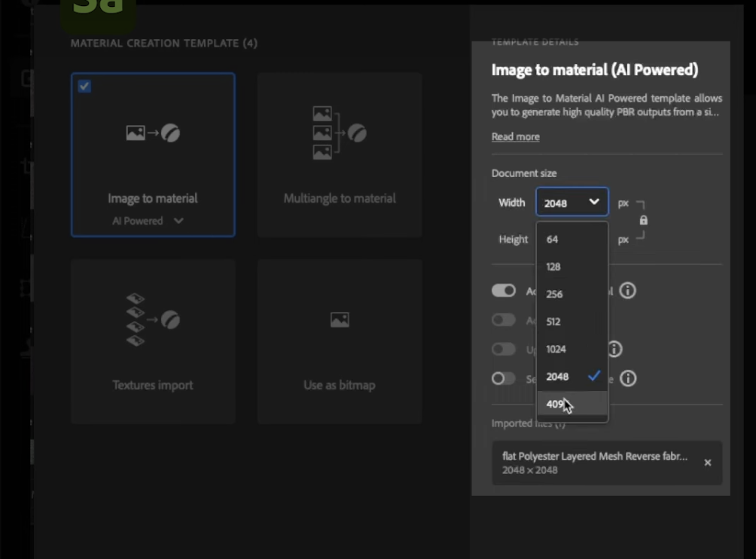Remove the imported flat Polyester fabric file
The height and width of the screenshot is (559, 756).
(707, 463)
